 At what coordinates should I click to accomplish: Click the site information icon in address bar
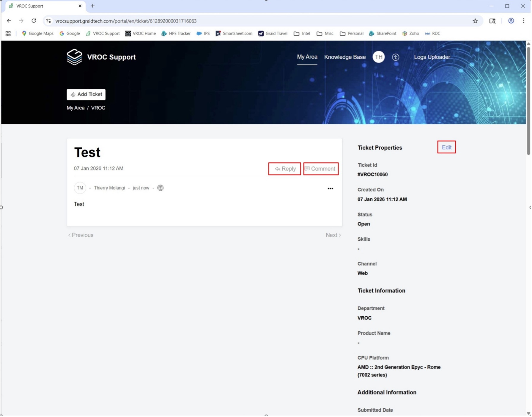[x=48, y=21]
